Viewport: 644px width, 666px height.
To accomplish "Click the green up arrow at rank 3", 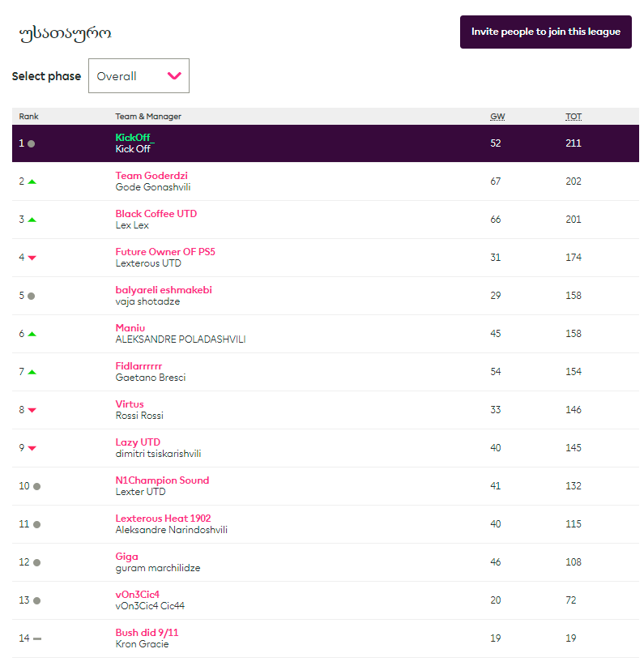I will pos(32,220).
